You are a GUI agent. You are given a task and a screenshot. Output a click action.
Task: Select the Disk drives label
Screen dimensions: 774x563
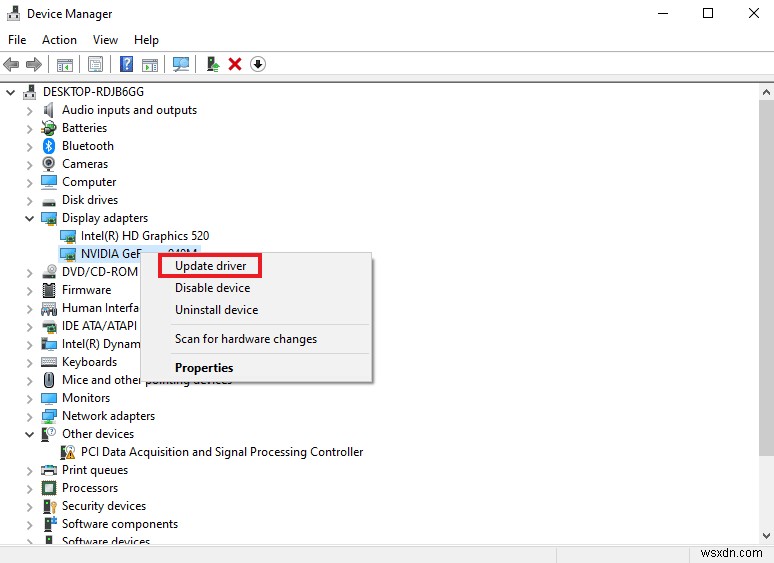point(90,200)
